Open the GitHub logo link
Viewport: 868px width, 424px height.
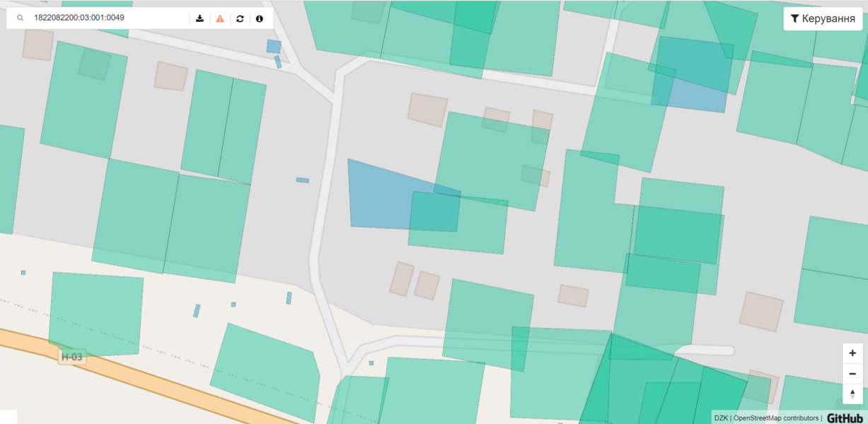tap(845, 418)
